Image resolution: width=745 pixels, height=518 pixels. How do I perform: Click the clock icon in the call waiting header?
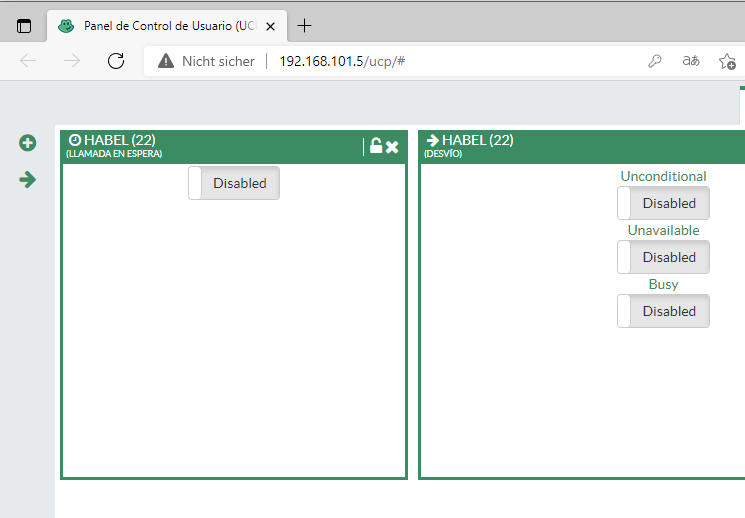[x=75, y=140]
